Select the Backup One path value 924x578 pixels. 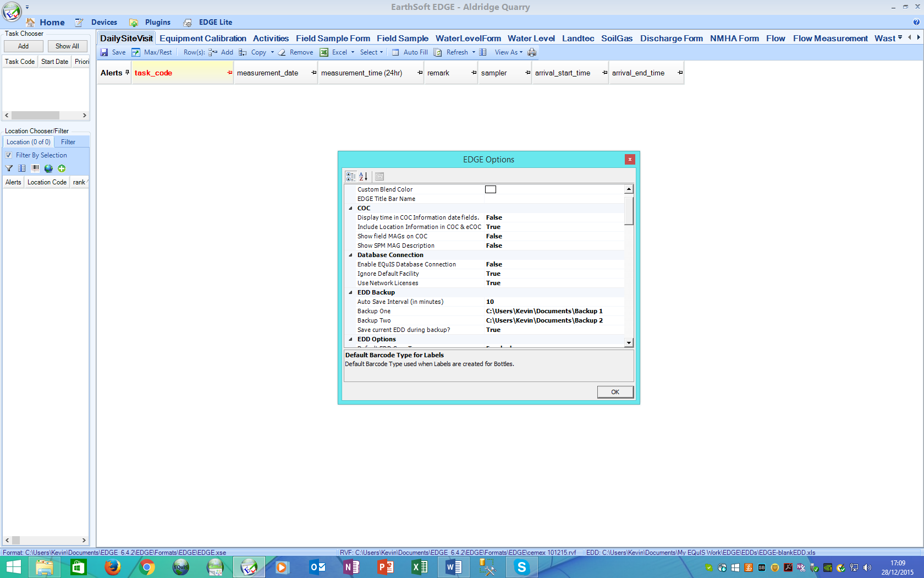click(544, 311)
